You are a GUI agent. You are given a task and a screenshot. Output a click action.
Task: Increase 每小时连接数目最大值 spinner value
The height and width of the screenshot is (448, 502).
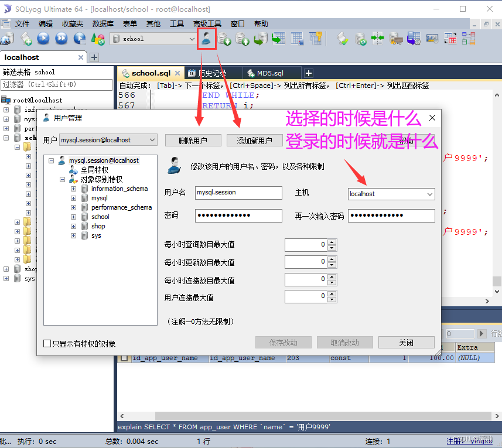click(x=332, y=276)
